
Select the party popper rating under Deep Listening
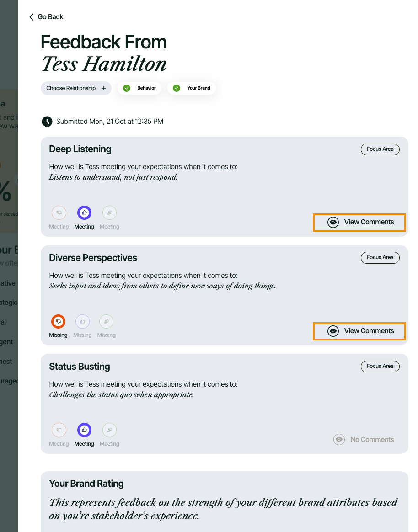(x=109, y=213)
